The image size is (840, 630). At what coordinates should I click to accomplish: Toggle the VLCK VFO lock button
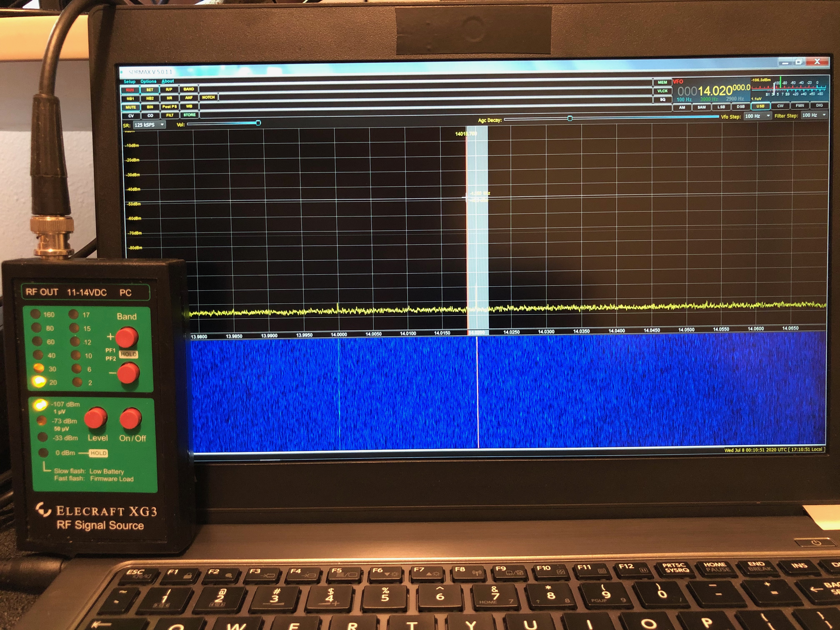point(662,91)
